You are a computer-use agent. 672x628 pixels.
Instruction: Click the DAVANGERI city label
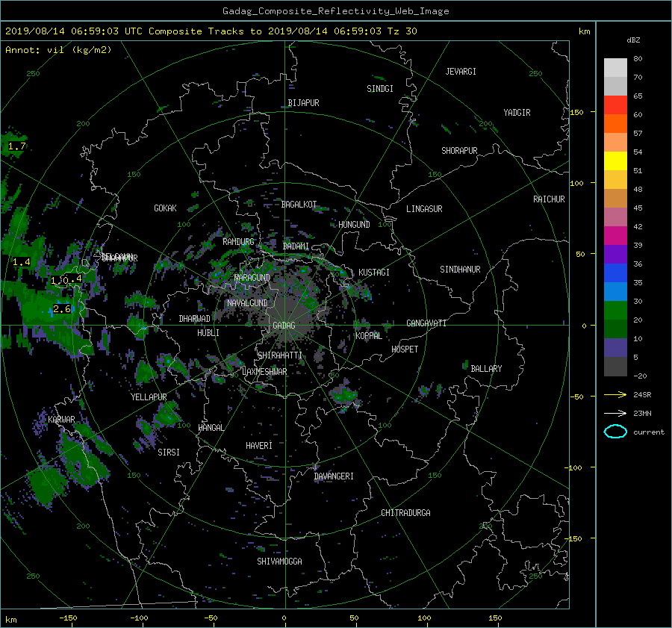coord(334,476)
